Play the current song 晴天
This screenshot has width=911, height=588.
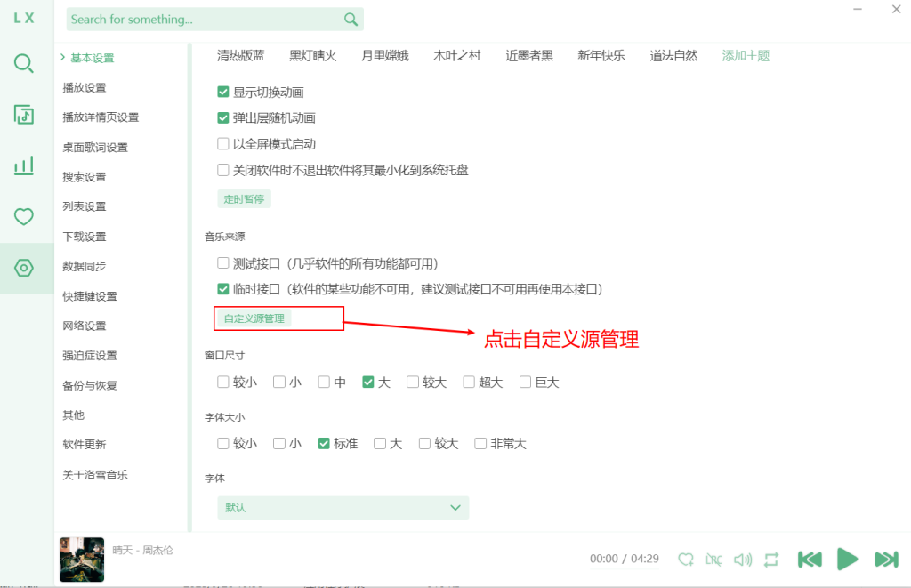(x=848, y=560)
